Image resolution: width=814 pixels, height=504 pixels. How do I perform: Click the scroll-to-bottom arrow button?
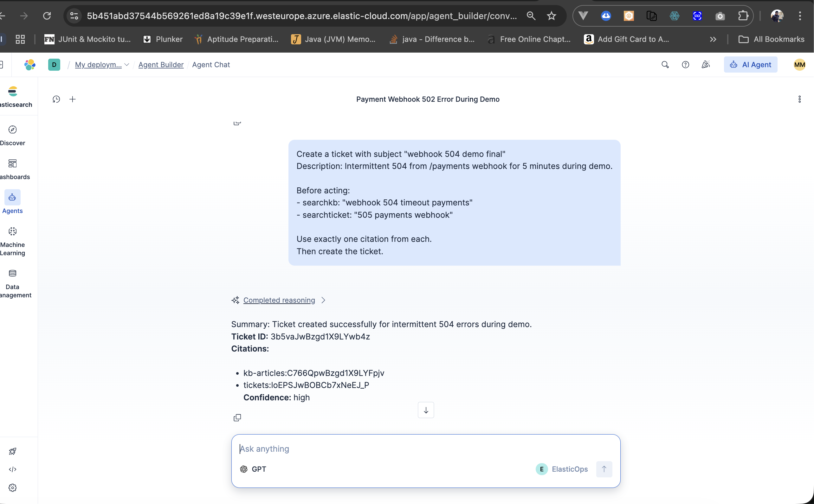[426, 410]
